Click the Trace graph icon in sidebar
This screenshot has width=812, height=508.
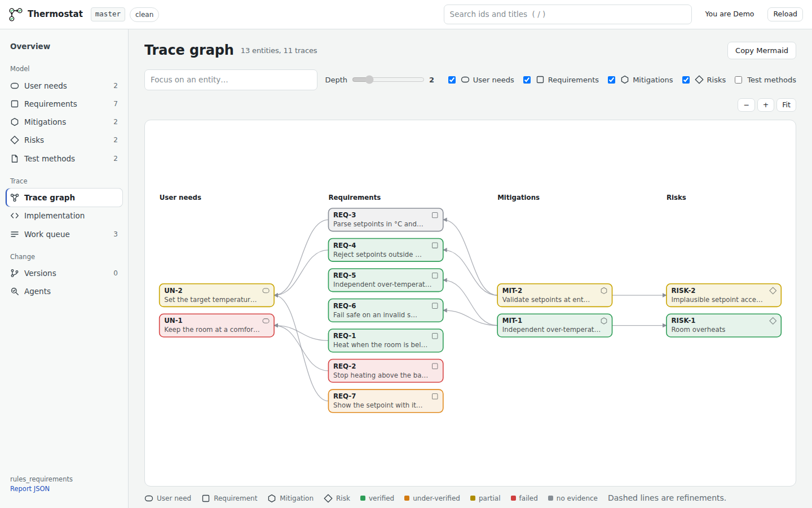(15, 198)
